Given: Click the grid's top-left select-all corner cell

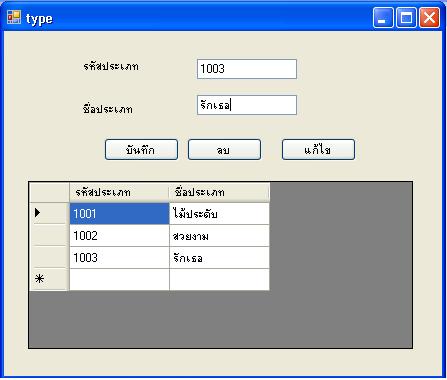Looking at the screenshot, I should [49, 192].
